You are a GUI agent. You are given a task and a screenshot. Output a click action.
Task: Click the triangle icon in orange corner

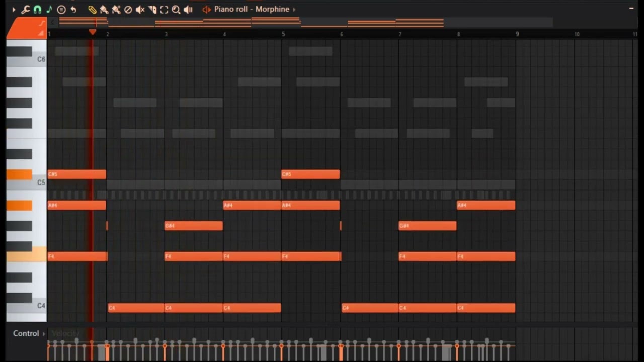coord(41,33)
